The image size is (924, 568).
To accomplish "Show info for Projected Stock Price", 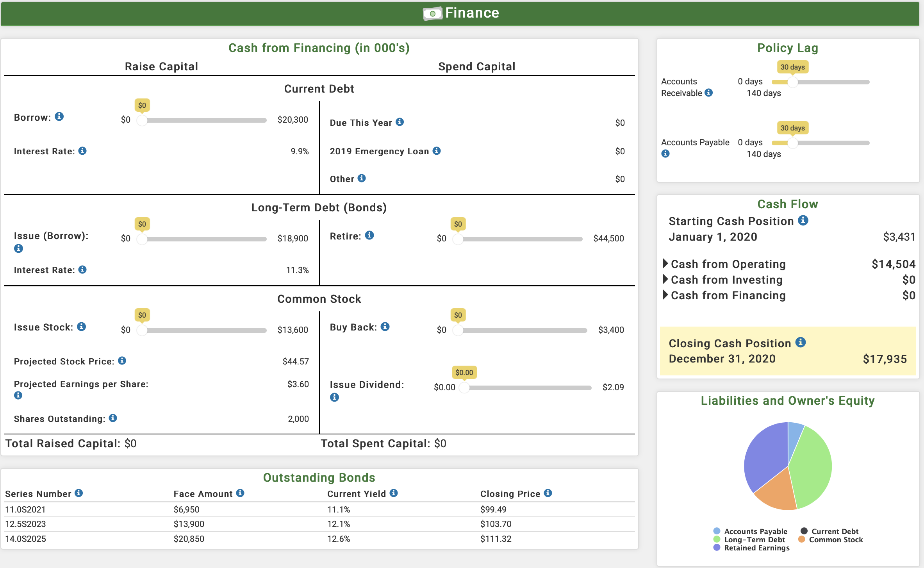I will coord(122,361).
